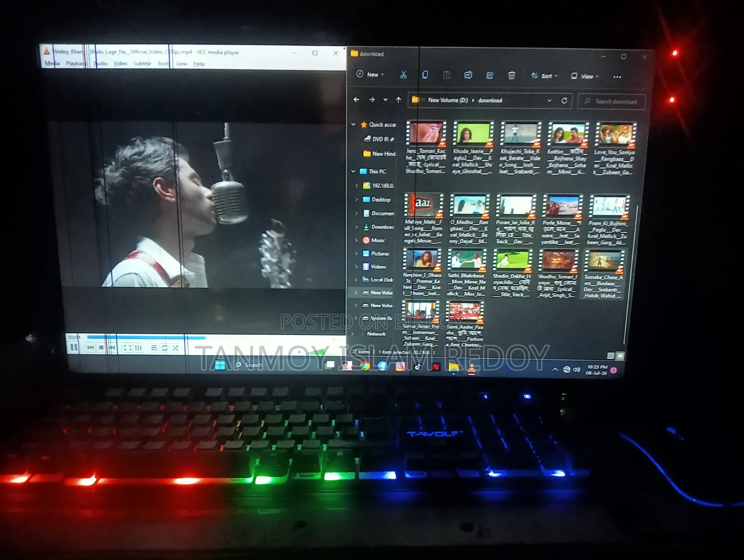Image resolution: width=744 pixels, height=560 pixels.
Task: Click the Cut scissors icon
Action: pyautogui.click(x=403, y=75)
